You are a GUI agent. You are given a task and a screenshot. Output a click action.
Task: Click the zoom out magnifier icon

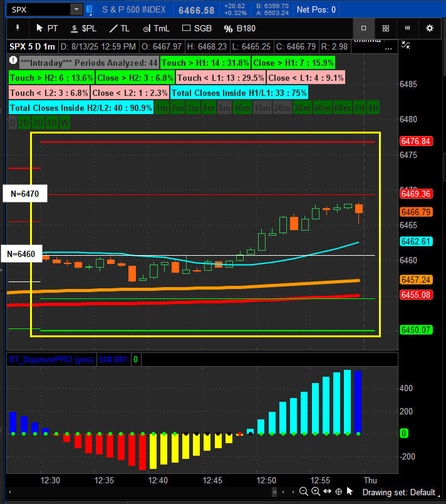pos(303,491)
